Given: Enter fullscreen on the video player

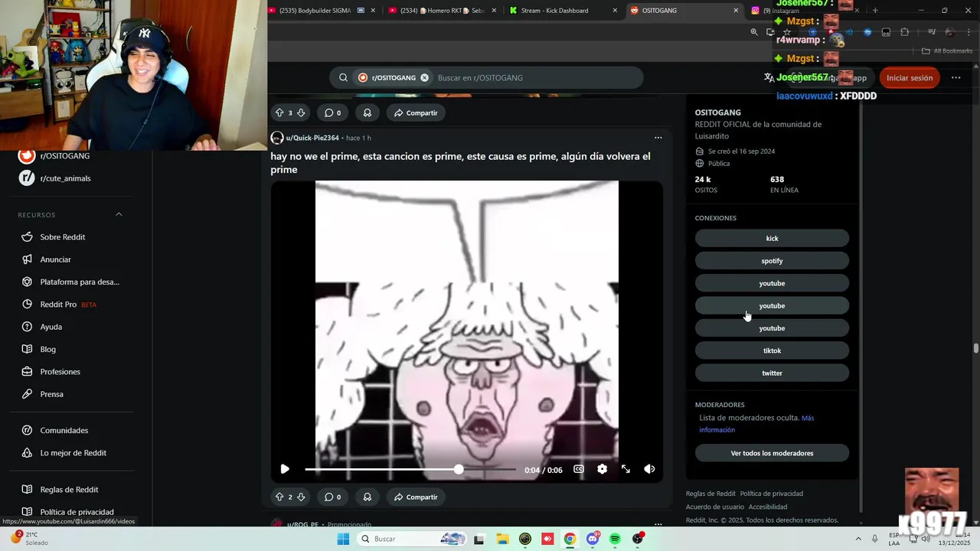Looking at the screenshot, I should (x=626, y=469).
